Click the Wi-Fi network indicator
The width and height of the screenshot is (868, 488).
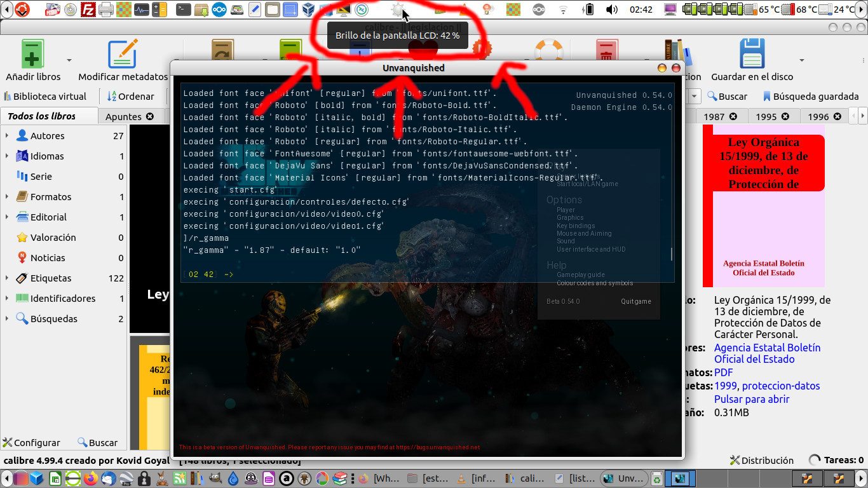pos(564,10)
